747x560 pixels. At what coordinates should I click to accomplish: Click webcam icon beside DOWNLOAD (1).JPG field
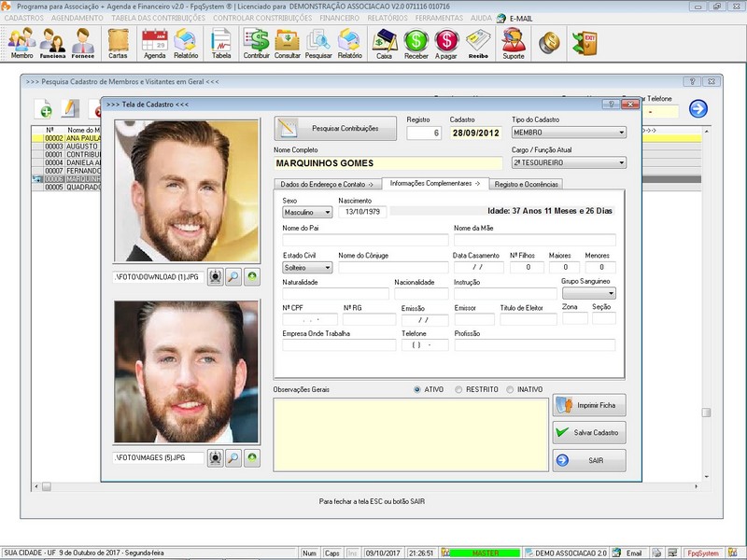(x=215, y=277)
